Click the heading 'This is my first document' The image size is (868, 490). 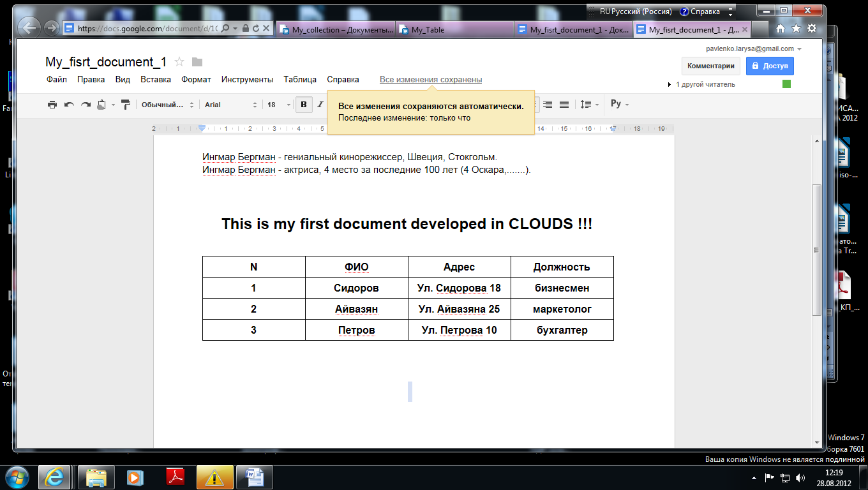pos(315,224)
